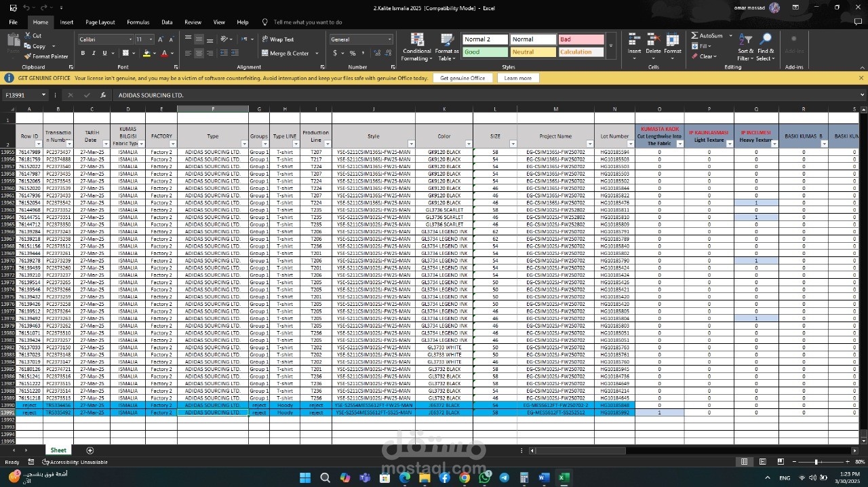
Task: Open the FACTORY column filter dropdown
Action: [x=173, y=144]
